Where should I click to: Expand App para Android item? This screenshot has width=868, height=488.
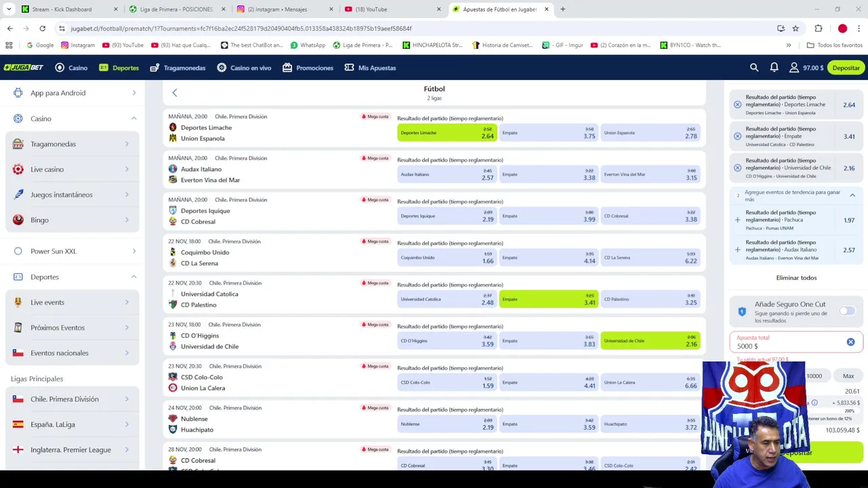click(134, 93)
